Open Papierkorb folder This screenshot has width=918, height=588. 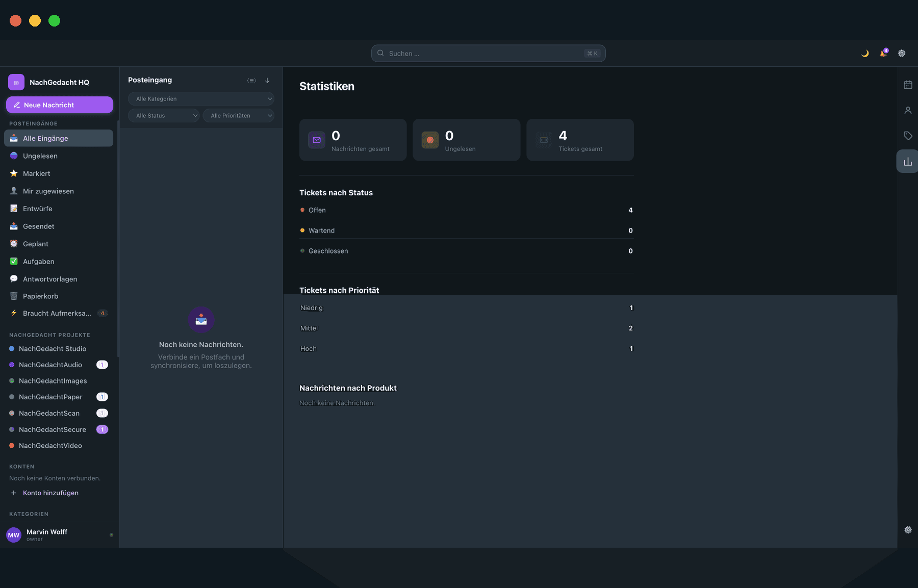coord(59,296)
